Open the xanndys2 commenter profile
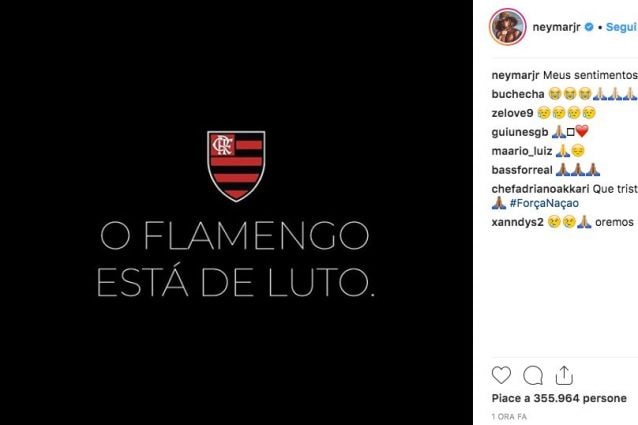 click(x=518, y=222)
